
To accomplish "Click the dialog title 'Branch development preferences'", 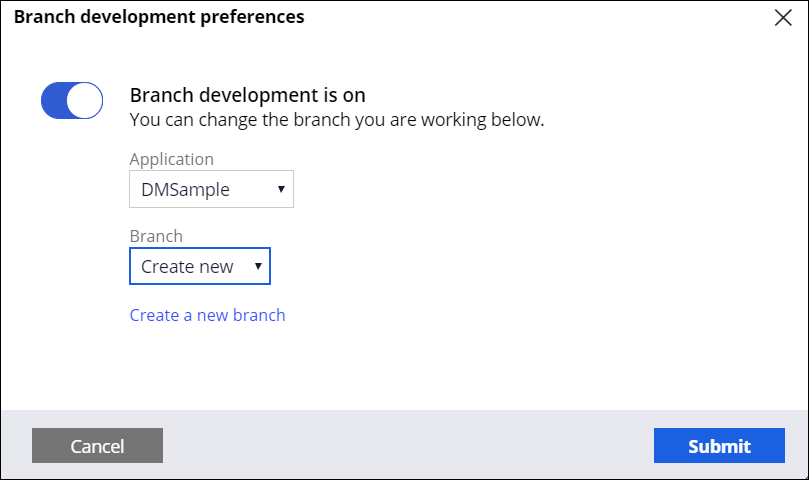I will [159, 17].
